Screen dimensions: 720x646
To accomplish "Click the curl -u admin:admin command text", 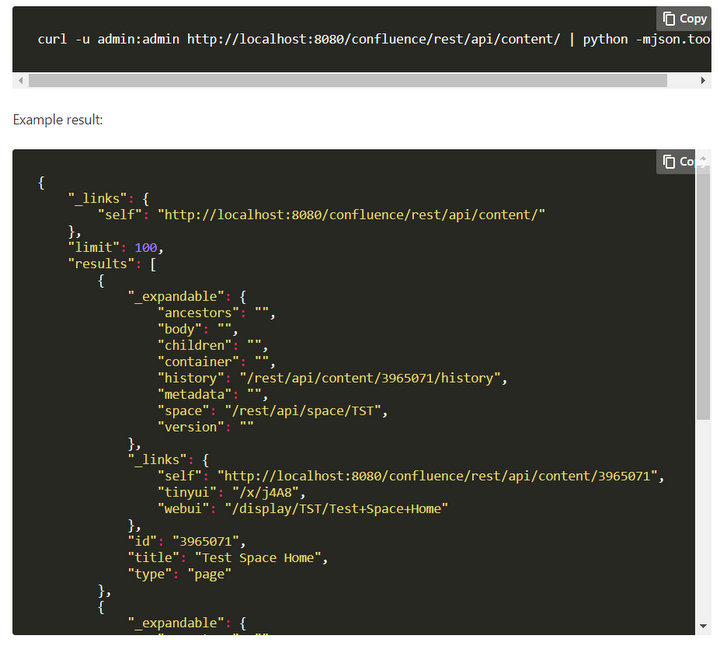I will [x=374, y=39].
